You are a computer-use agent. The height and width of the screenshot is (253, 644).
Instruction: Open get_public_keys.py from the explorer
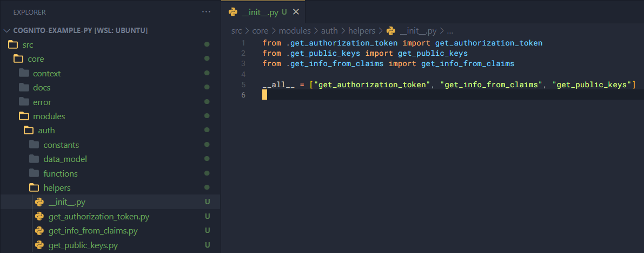pos(83,245)
